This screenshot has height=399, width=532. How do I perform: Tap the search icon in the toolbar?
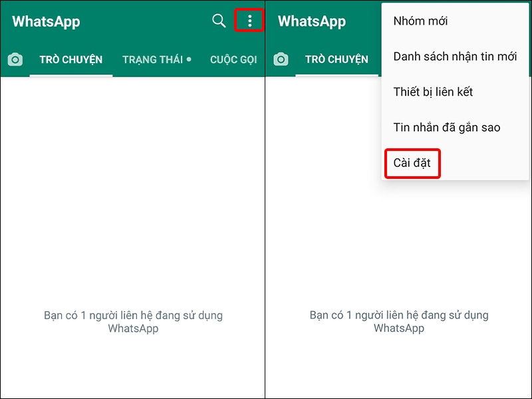[218, 21]
